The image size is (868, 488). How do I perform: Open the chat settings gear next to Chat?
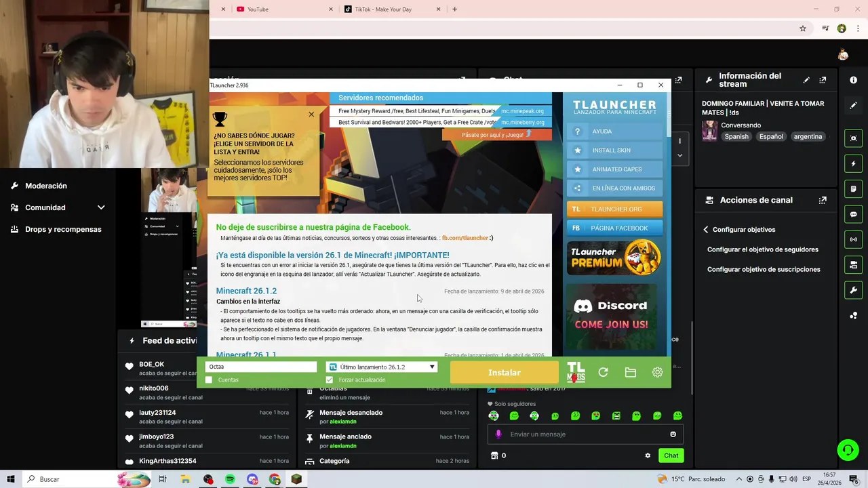pyautogui.click(x=648, y=455)
